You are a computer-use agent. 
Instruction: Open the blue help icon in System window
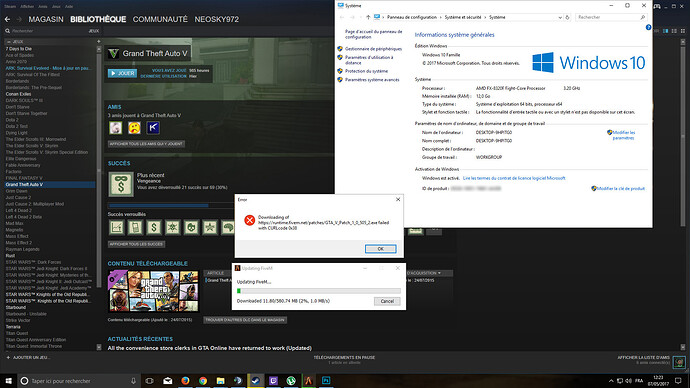click(x=648, y=27)
